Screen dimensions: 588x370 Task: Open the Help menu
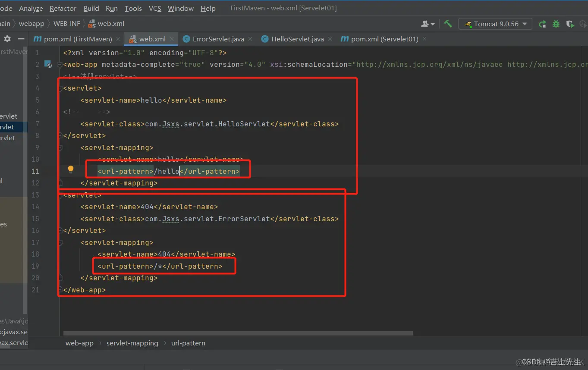(208, 8)
